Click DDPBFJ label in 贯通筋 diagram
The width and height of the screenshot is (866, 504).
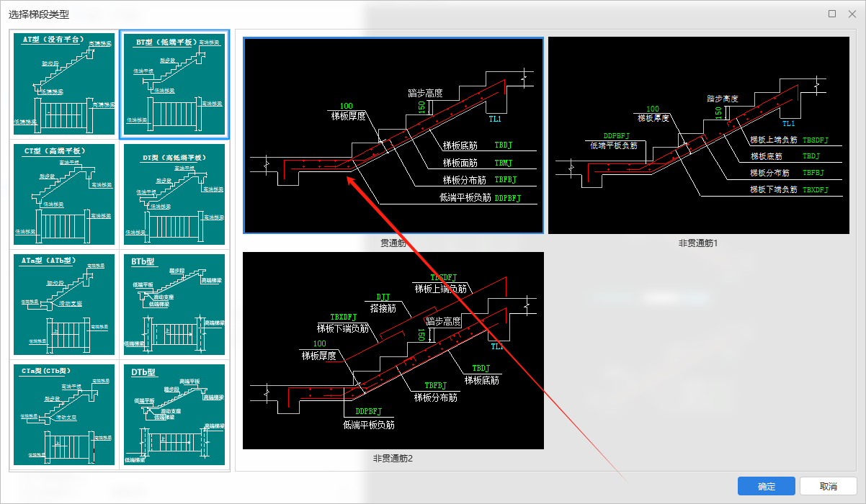507,197
